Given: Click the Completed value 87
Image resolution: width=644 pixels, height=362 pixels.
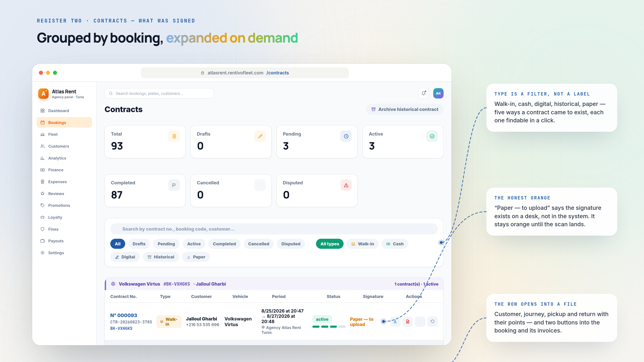Looking at the screenshot, I should tap(117, 195).
